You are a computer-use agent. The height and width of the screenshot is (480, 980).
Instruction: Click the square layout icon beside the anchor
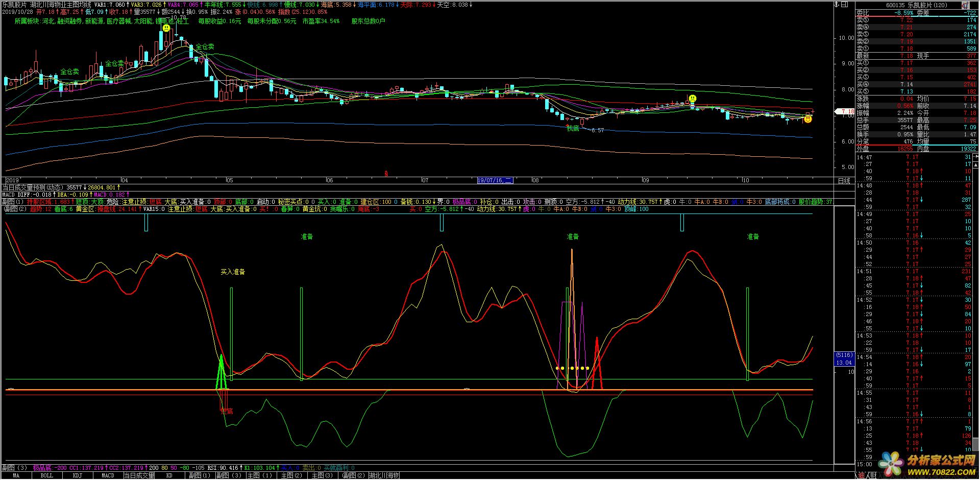click(845, 4)
